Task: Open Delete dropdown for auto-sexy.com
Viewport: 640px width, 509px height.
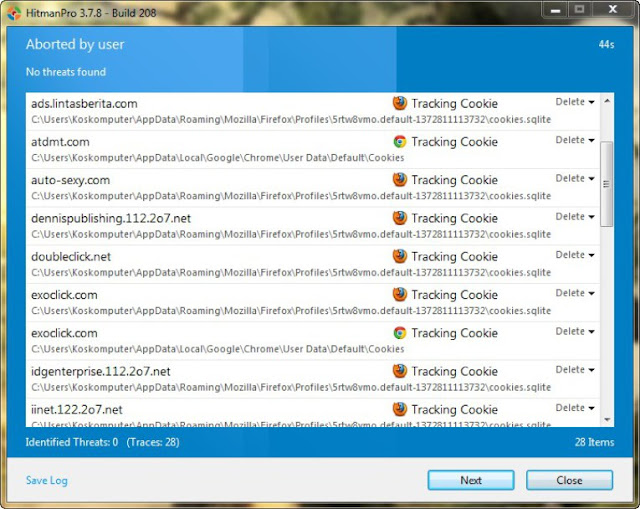Action: (575, 178)
